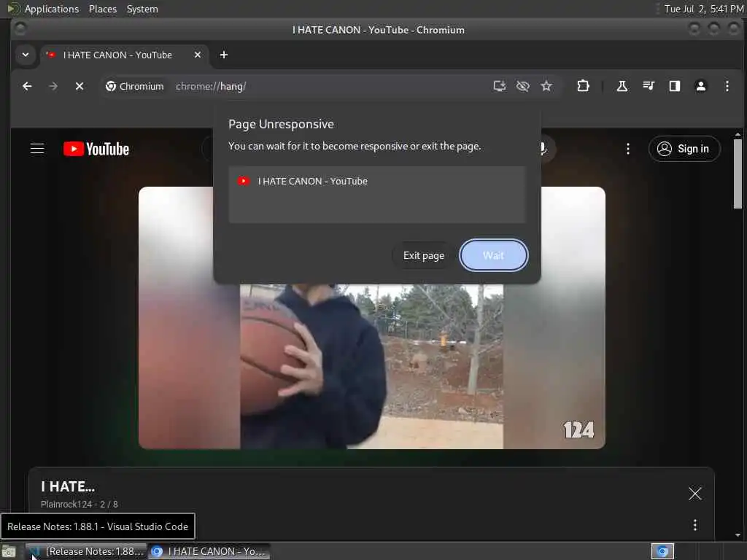Open a new tab with plus button
This screenshot has width=747, height=560.
pos(224,55)
